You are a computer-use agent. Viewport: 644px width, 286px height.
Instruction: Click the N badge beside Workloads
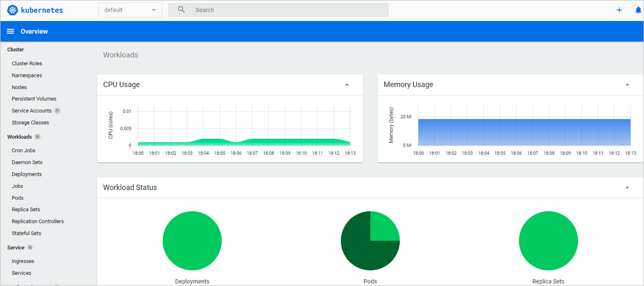[37, 137]
